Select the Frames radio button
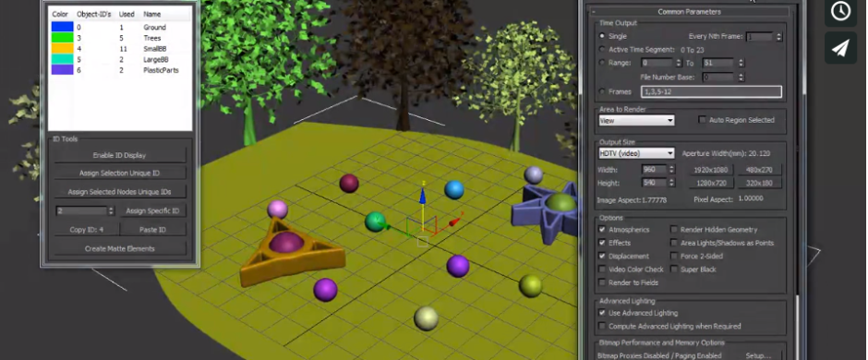The image size is (868, 360). [602, 91]
